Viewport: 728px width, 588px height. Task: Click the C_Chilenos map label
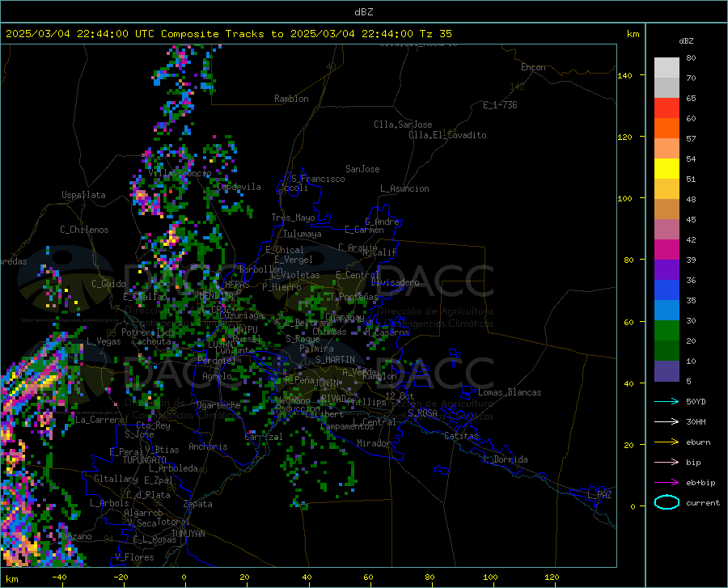click(84, 230)
